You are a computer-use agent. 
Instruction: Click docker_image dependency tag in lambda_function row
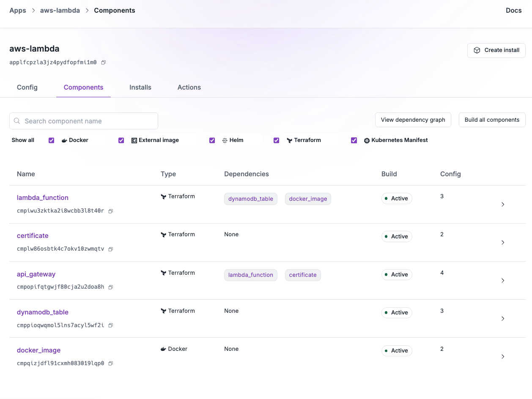click(x=308, y=199)
